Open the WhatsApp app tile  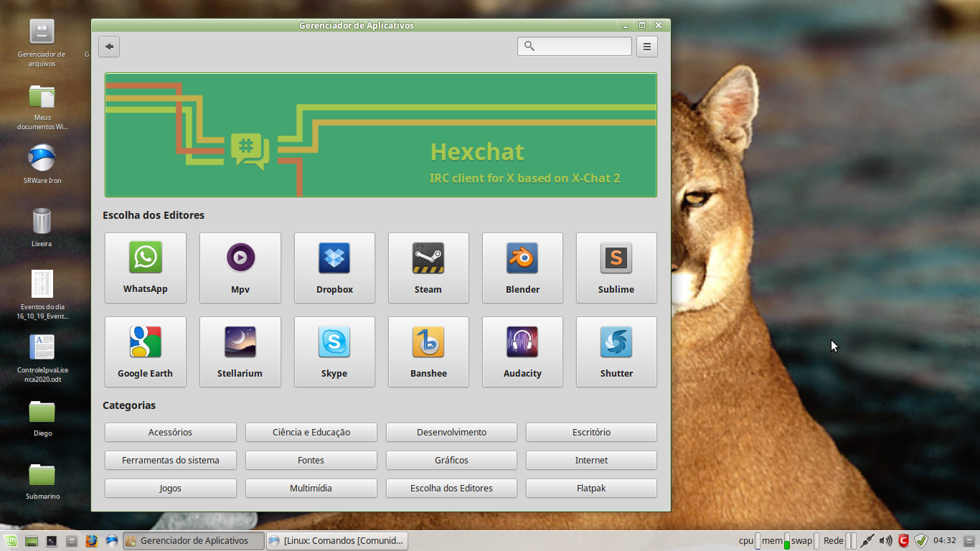(146, 268)
